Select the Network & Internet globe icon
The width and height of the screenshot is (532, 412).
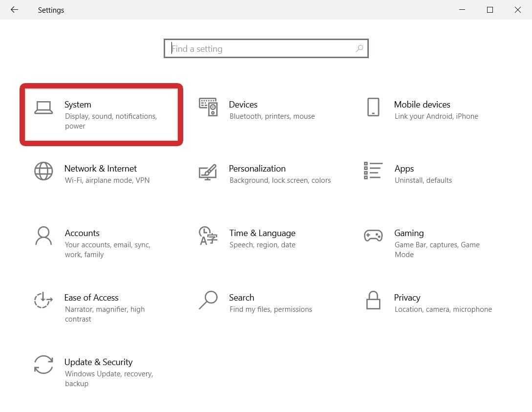tap(43, 172)
